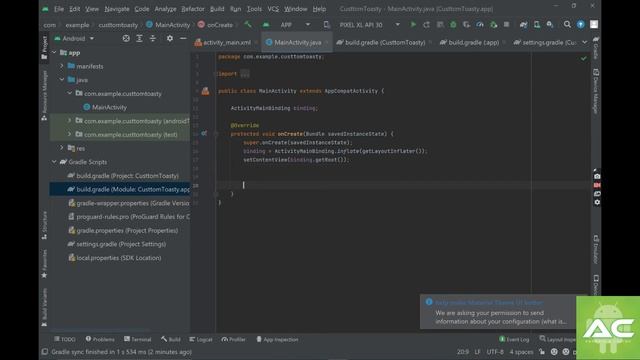Open the Logcat tool window
This screenshot has height=360, width=640.
[x=201, y=339]
